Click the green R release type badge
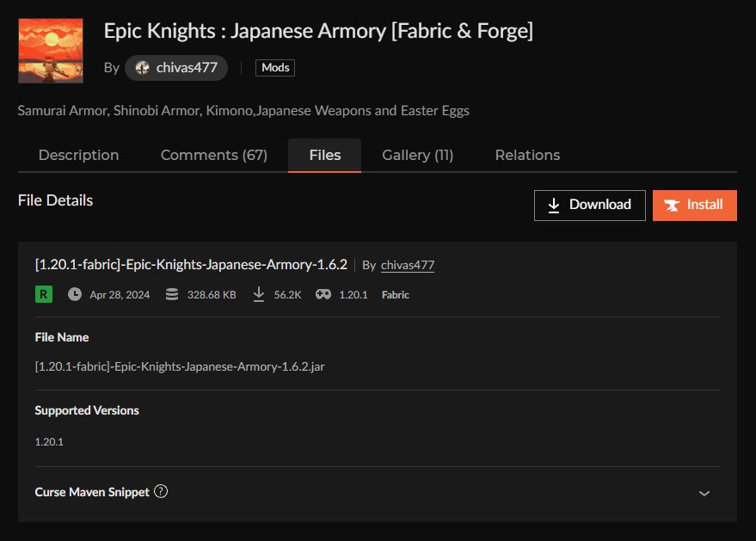This screenshot has height=541, width=756. coord(42,294)
